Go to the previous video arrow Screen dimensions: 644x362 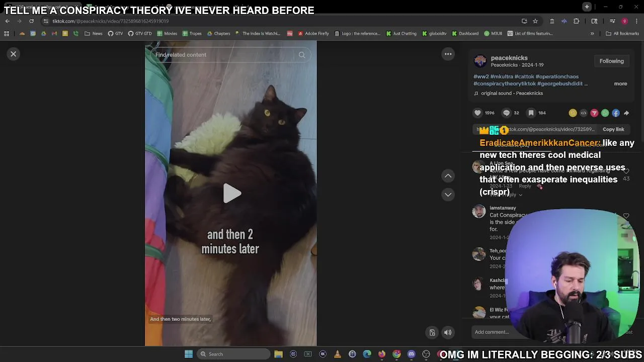[x=448, y=176]
